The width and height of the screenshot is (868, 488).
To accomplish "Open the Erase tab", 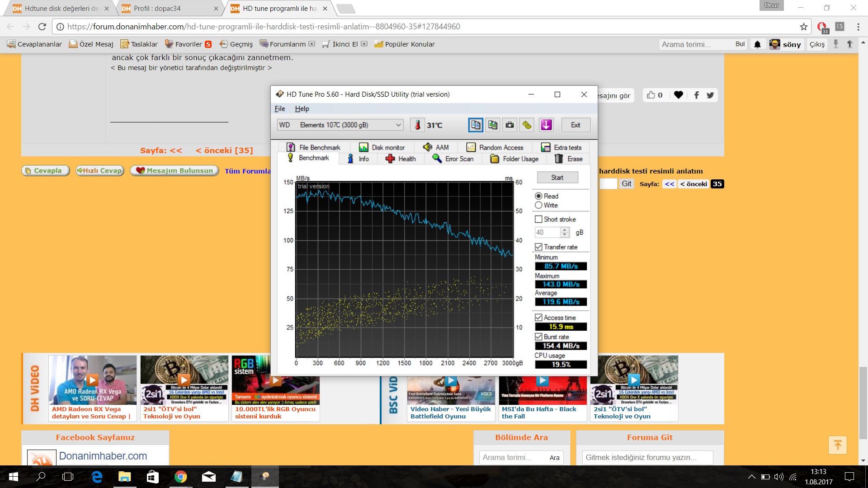I will tap(569, 159).
